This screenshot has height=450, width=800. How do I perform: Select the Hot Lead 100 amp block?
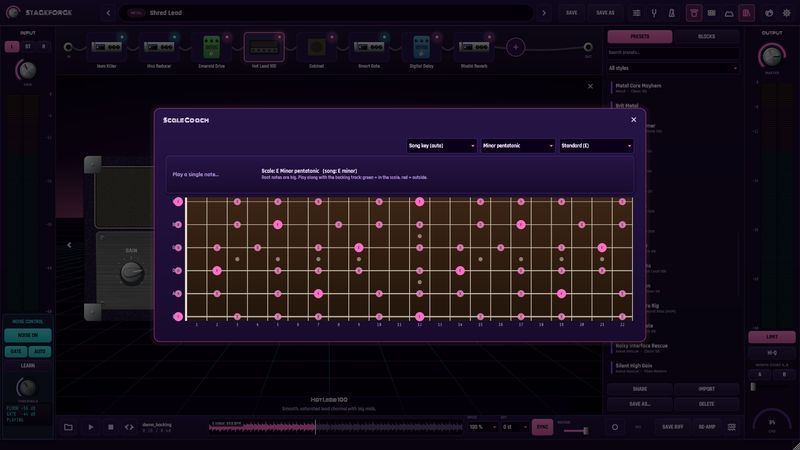click(264, 49)
